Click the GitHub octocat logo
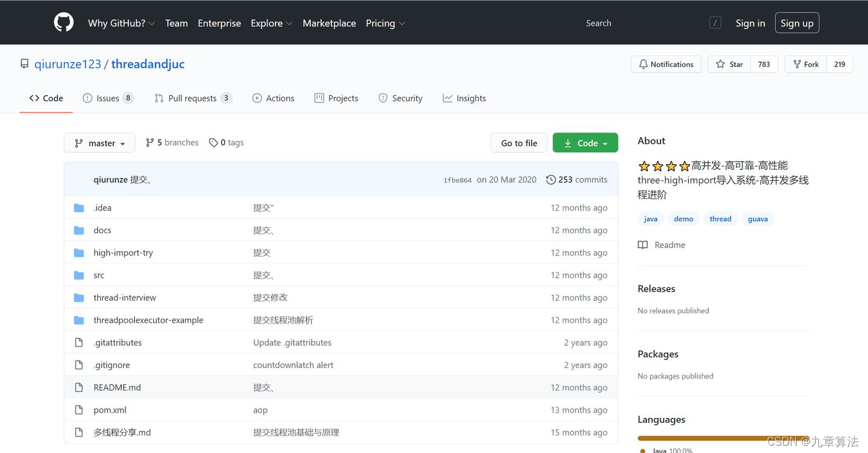Viewport: 868px width, 453px height. click(x=63, y=23)
